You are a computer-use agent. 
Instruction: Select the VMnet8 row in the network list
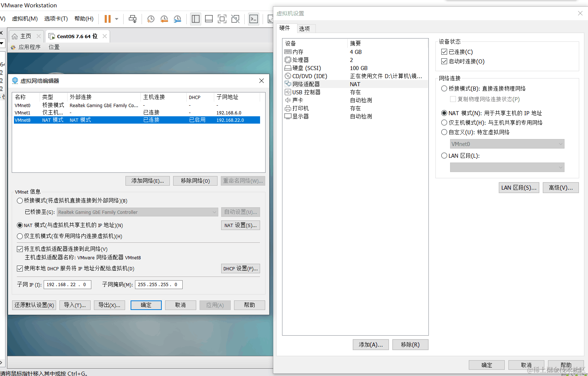click(x=137, y=120)
